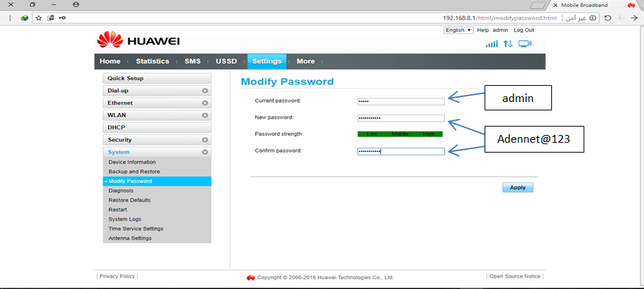Click the Modify Password heading

(x=287, y=82)
